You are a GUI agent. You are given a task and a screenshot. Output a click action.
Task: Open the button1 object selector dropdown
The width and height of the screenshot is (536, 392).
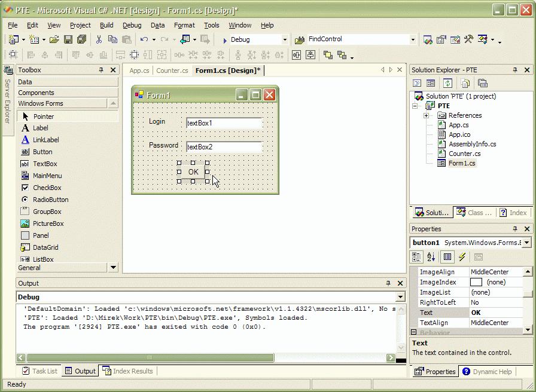(527, 243)
